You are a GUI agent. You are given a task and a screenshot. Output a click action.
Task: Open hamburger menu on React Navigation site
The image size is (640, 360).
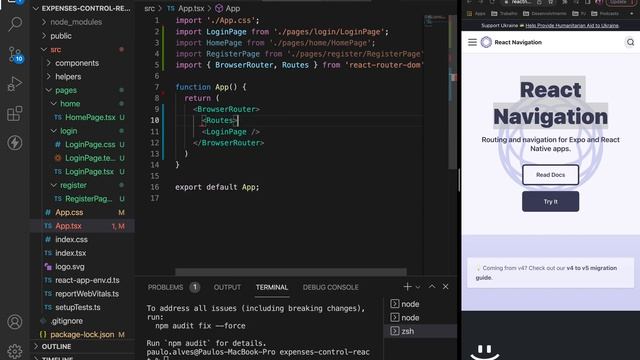472,42
